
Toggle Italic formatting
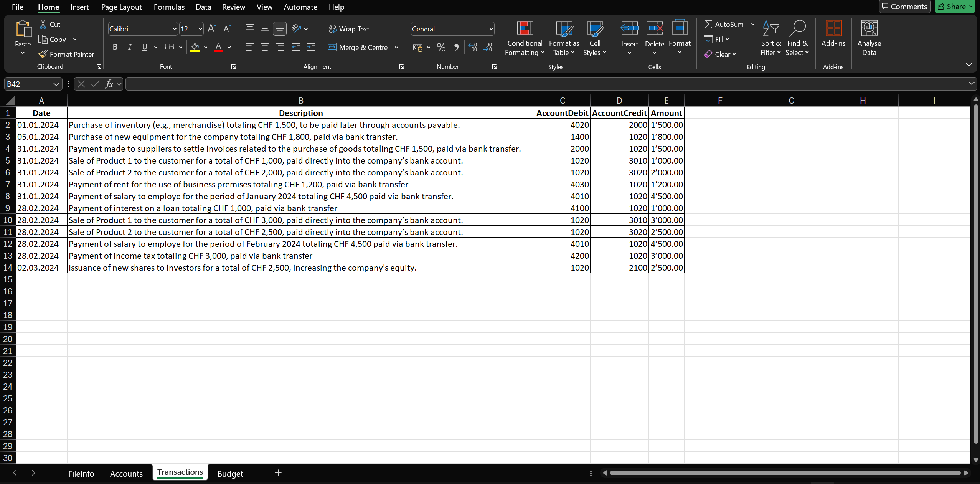point(130,47)
